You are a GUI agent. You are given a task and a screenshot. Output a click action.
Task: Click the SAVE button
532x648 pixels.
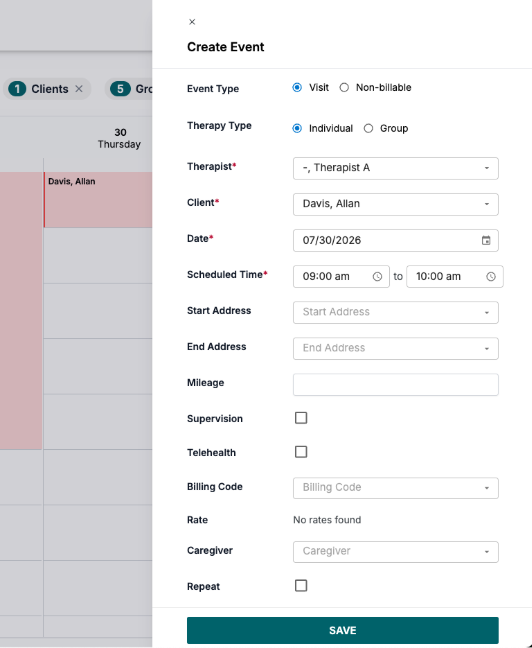343,630
